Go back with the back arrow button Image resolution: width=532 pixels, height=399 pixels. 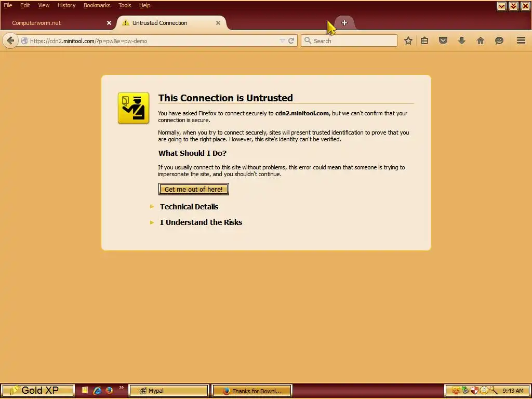point(10,41)
